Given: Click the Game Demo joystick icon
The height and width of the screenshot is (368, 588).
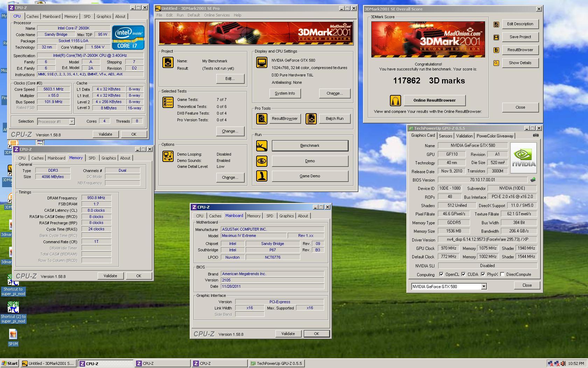Looking at the screenshot, I should click(261, 176).
